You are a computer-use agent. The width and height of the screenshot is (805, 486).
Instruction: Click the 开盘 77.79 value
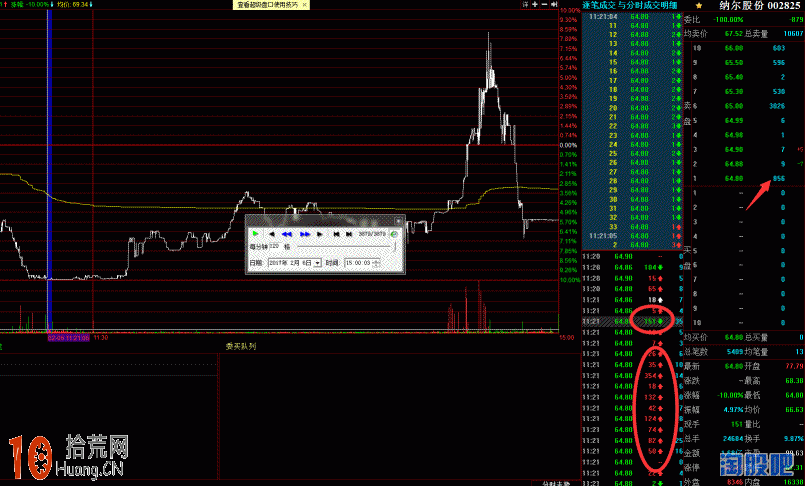794,366
